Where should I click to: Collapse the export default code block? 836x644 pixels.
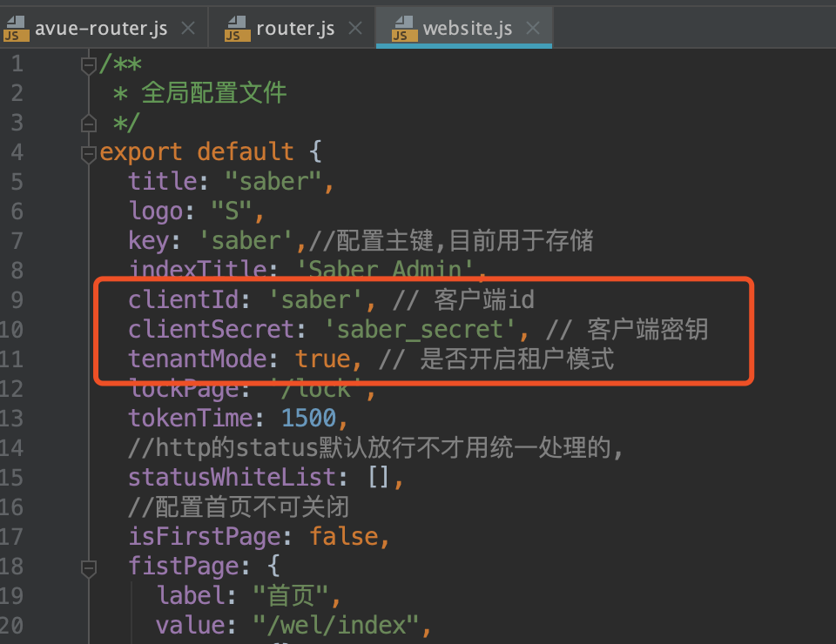tap(88, 151)
